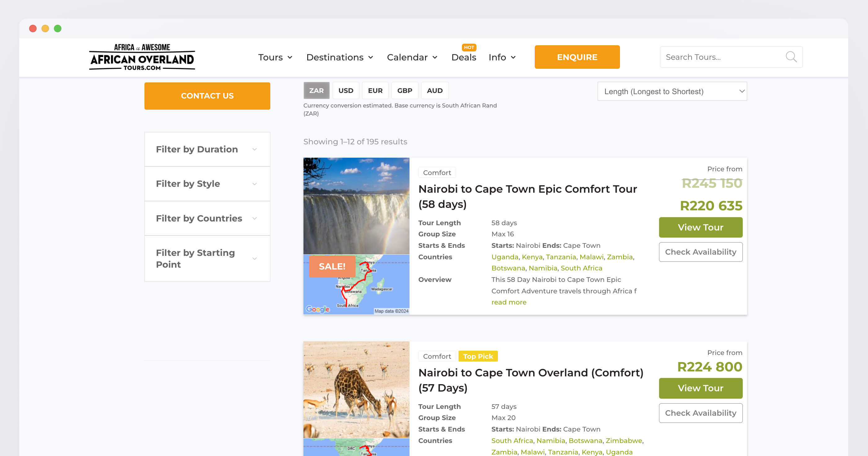868x456 pixels.
Task: Click the search magnifier icon
Action: click(x=791, y=57)
